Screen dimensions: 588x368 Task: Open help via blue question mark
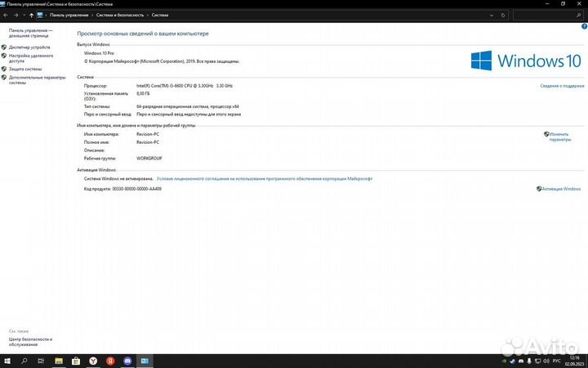584,26
